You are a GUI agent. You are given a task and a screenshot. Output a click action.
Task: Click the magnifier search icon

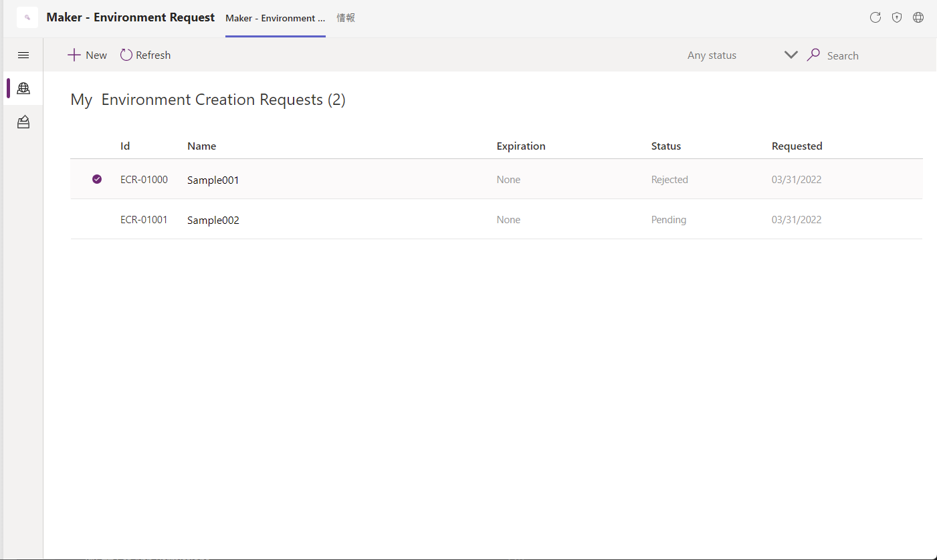(813, 55)
